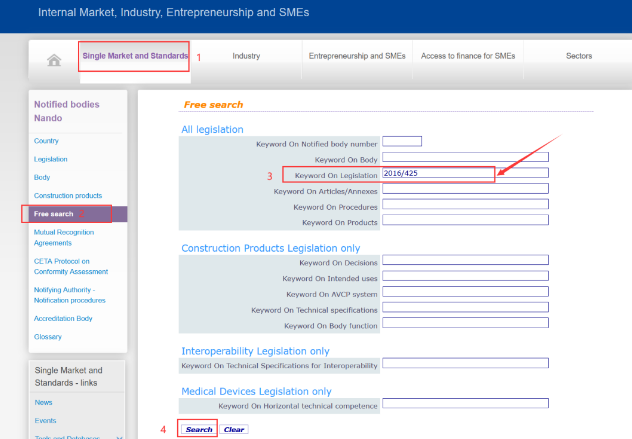
Task: Click the Legislation sidebar link
Action: point(51,159)
